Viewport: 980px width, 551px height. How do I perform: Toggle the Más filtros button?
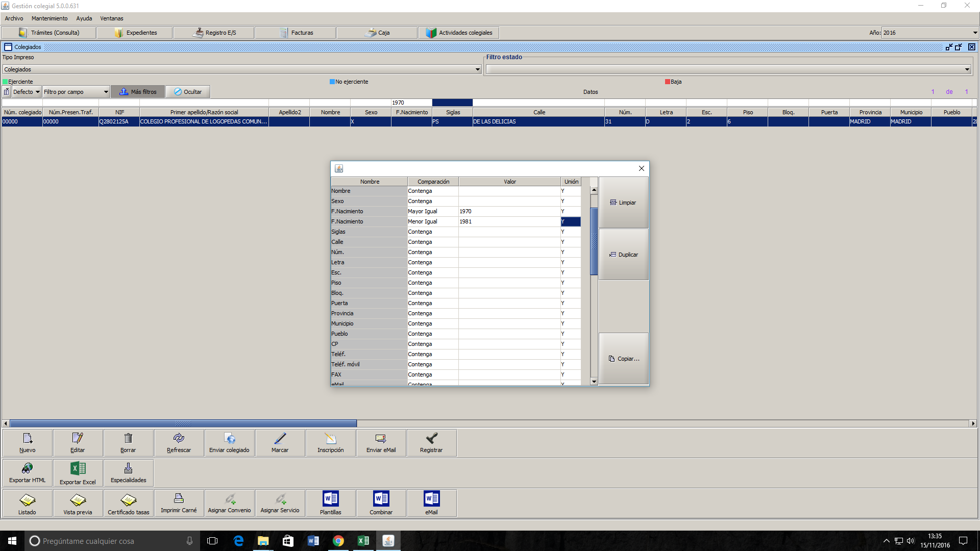[138, 92]
